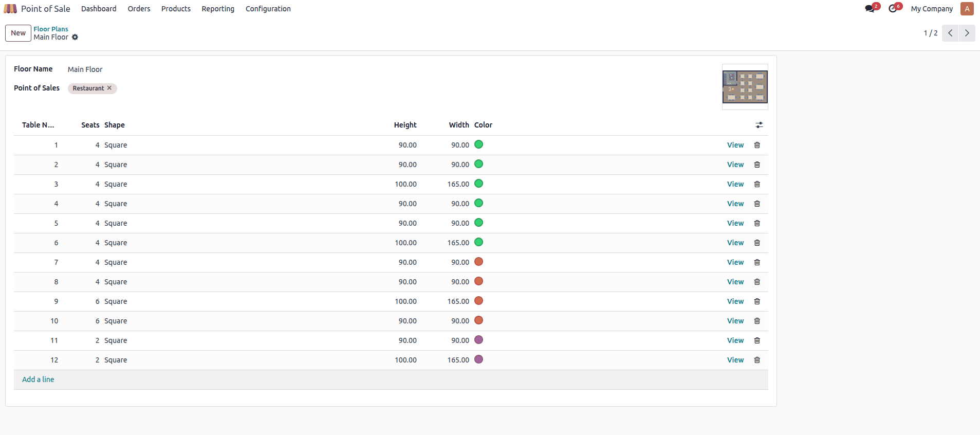Open the activities clock icon
This screenshot has width=980, height=435.
tap(893, 9)
